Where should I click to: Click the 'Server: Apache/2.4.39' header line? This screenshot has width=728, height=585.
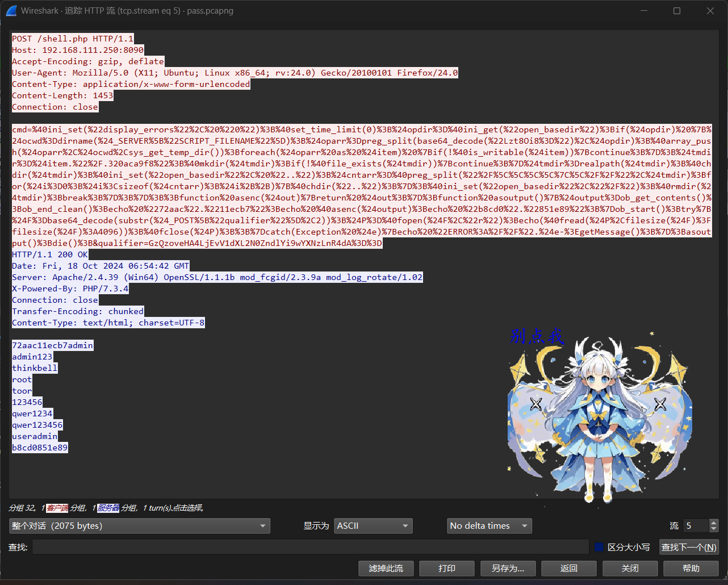coord(217,277)
